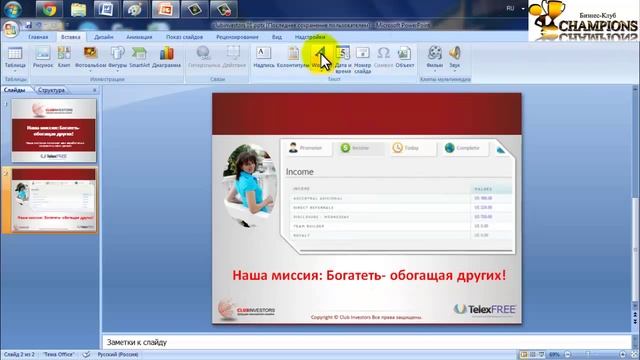
Task: Click Русский (Россия) language in status bar
Action: (118, 354)
